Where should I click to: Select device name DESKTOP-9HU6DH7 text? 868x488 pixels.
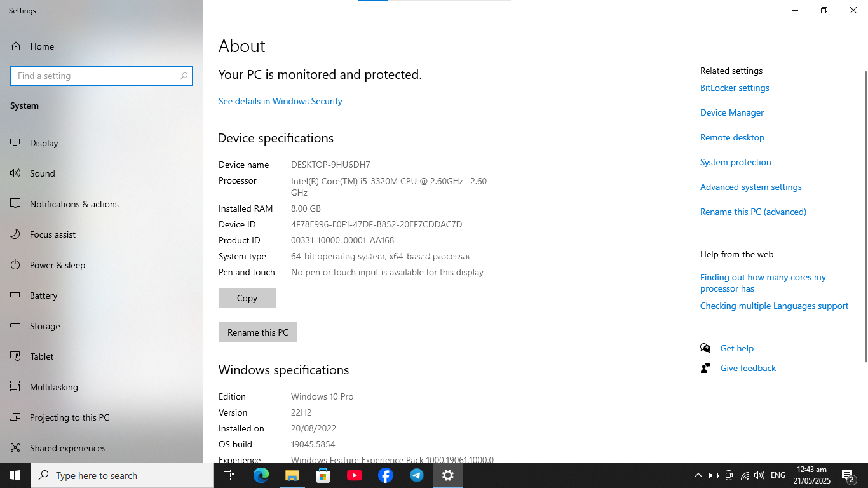[x=330, y=165]
